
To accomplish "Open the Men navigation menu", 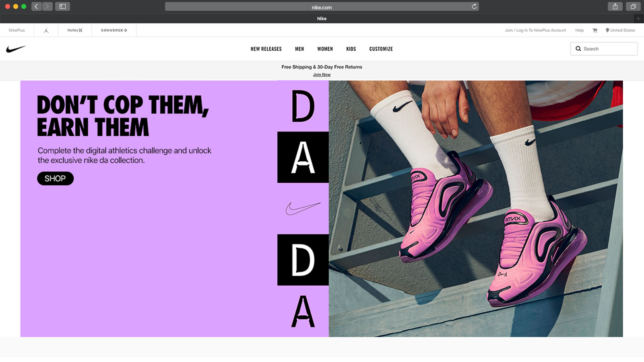I will click(x=299, y=49).
